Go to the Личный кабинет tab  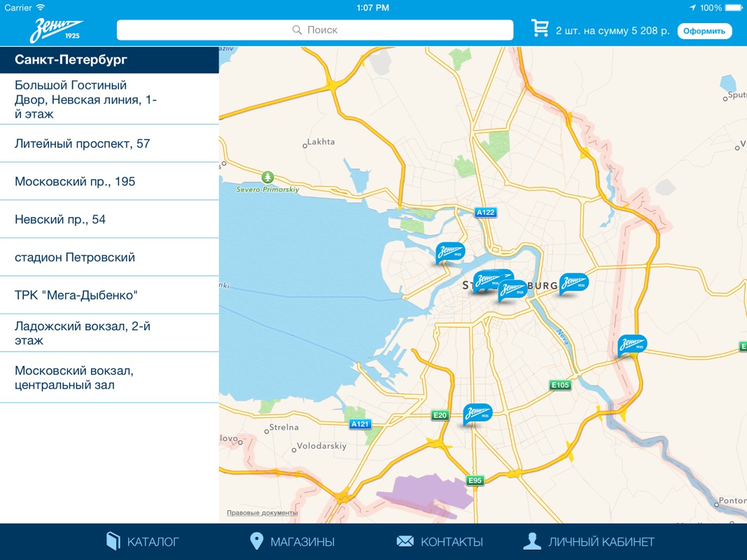(x=589, y=541)
